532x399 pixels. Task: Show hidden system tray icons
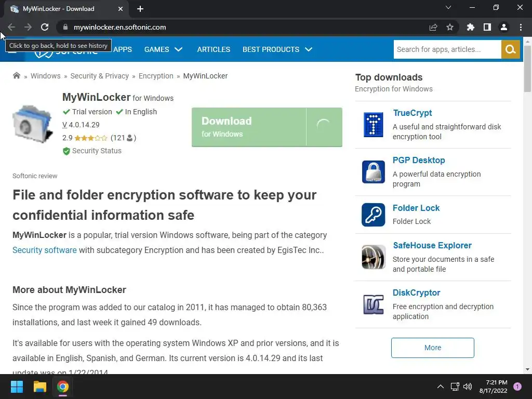[x=441, y=387]
